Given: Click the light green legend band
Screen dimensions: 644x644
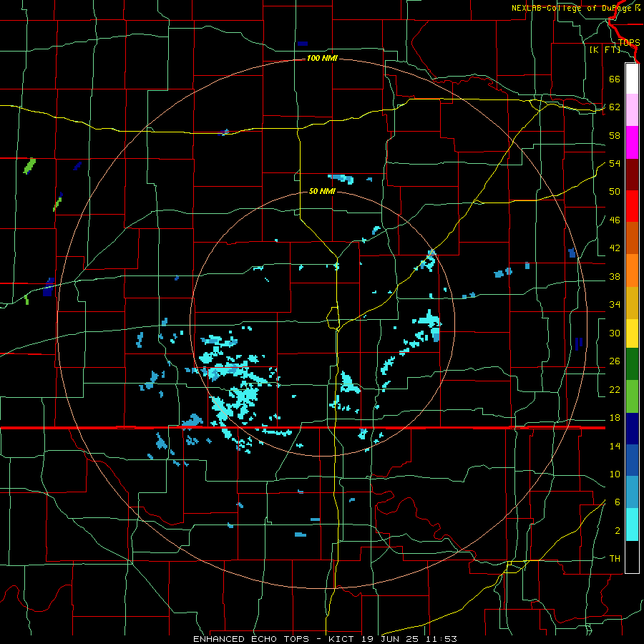Looking at the screenshot, I should (x=632, y=396).
